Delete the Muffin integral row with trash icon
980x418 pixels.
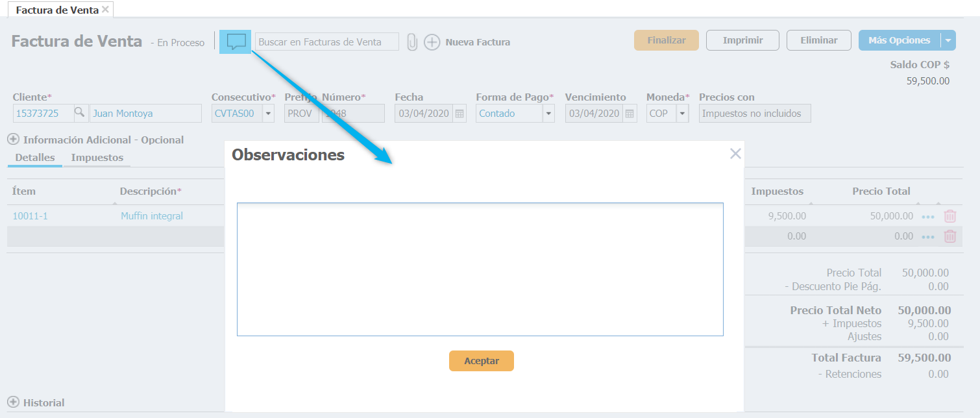949,216
